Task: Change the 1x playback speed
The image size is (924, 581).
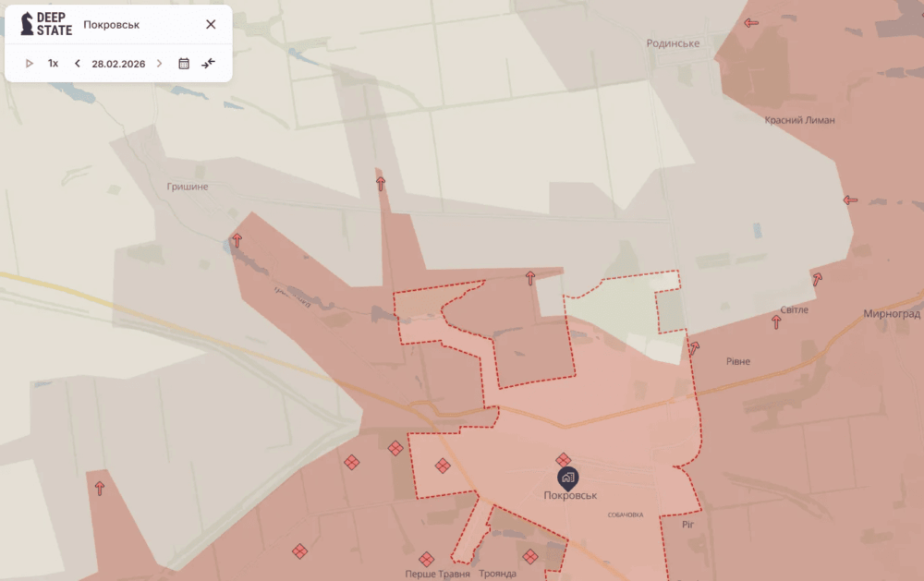Action: pyautogui.click(x=54, y=64)
